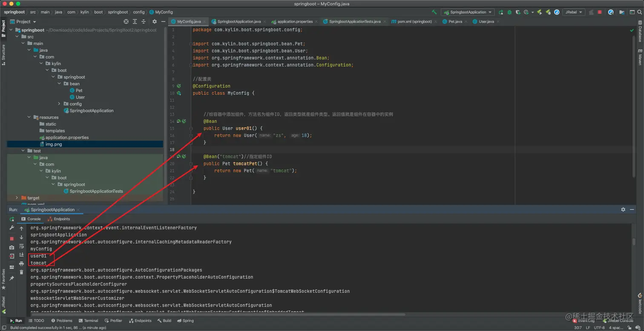This screenshot has width=644, height=331.
Task: Click UTF-8 encoding in status bar
Action: coord(599,328)
